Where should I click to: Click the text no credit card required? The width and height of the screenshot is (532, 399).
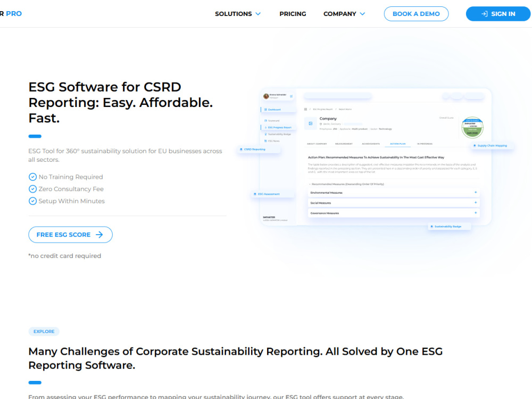(64, 256)
